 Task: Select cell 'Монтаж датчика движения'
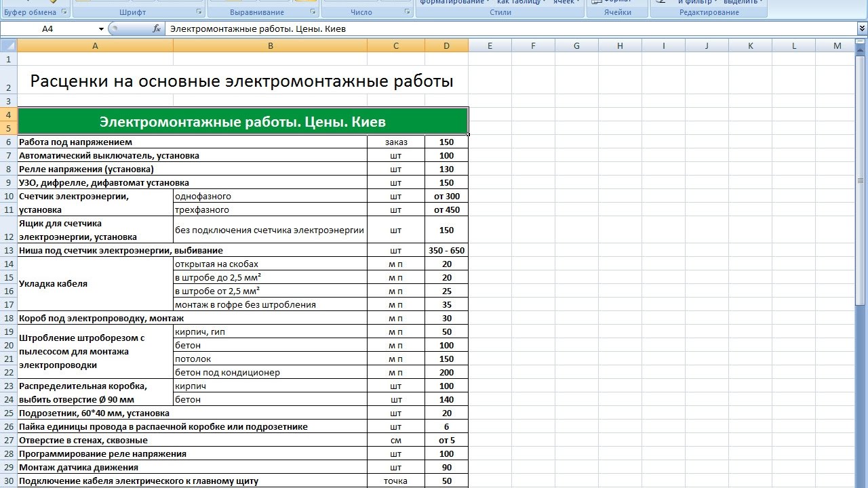192,467
